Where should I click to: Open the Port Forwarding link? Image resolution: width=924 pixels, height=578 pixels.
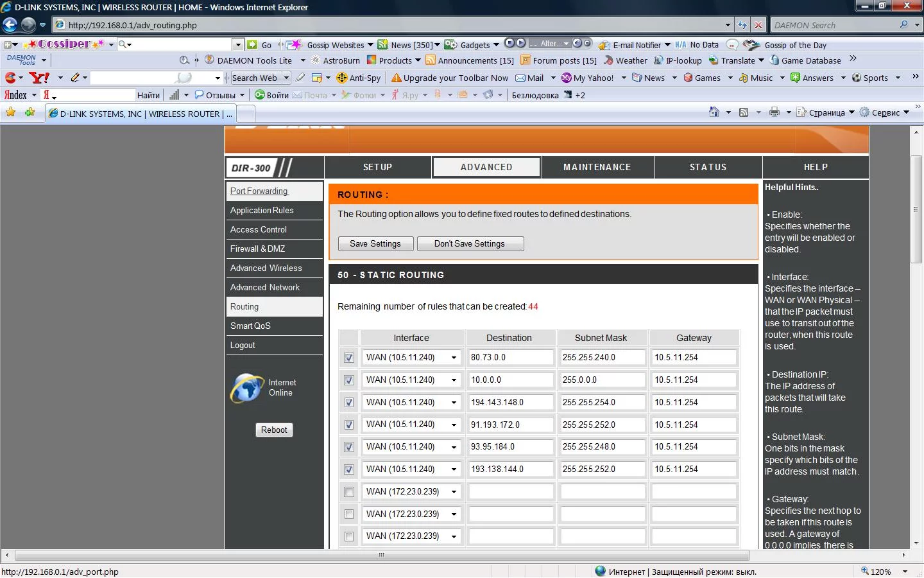[x=259, y=191]
